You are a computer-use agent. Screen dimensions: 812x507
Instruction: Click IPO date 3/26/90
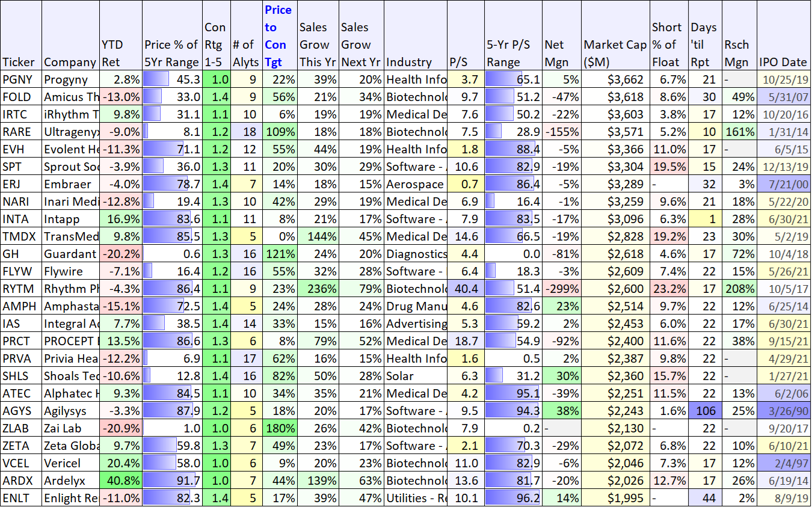[x=784, y=411]
